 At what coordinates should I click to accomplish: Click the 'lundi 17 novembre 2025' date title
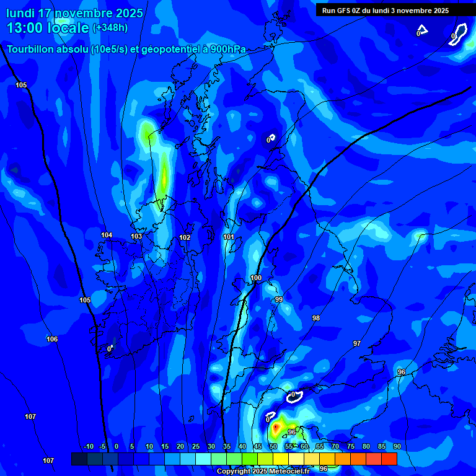pyautogui.click(x=74, y=13)
